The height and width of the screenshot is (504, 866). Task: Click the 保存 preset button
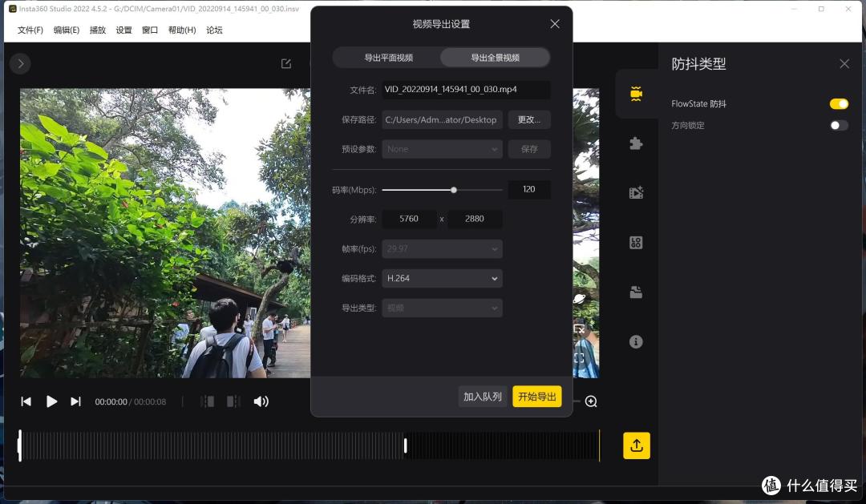pyautogui.click(x=529, y=149)
